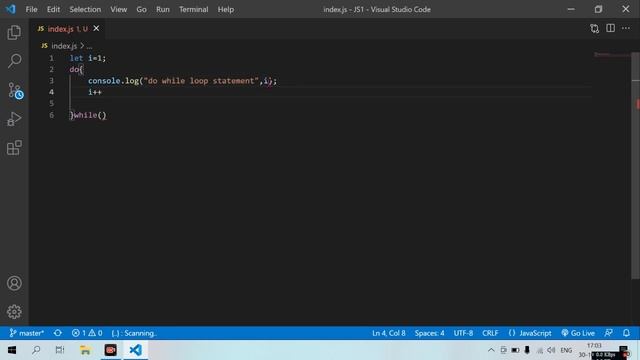640x360 pixels.
Task: Click the minimap code preview
Action: point(612,55)
